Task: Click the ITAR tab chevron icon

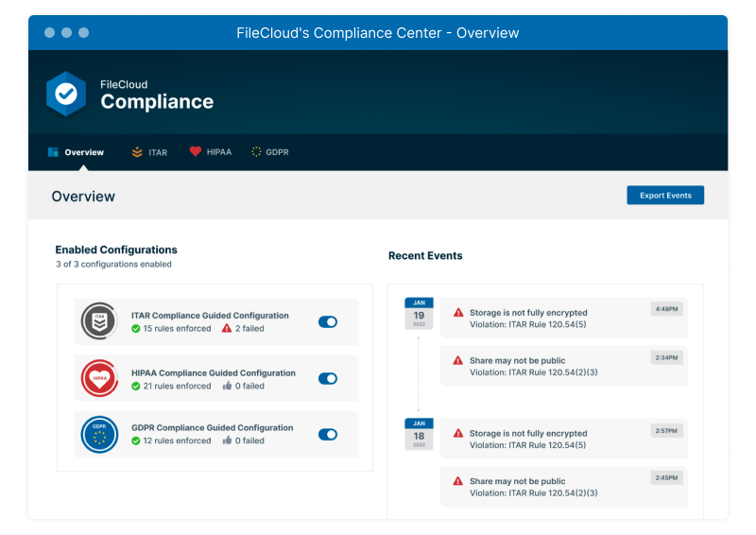Action: coord(137,152)
